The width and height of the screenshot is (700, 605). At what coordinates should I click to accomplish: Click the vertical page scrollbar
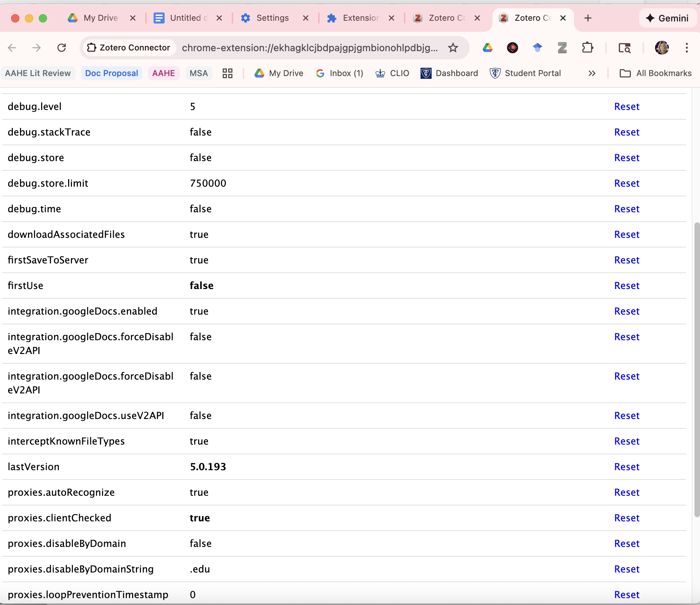(x=697, y=370)
